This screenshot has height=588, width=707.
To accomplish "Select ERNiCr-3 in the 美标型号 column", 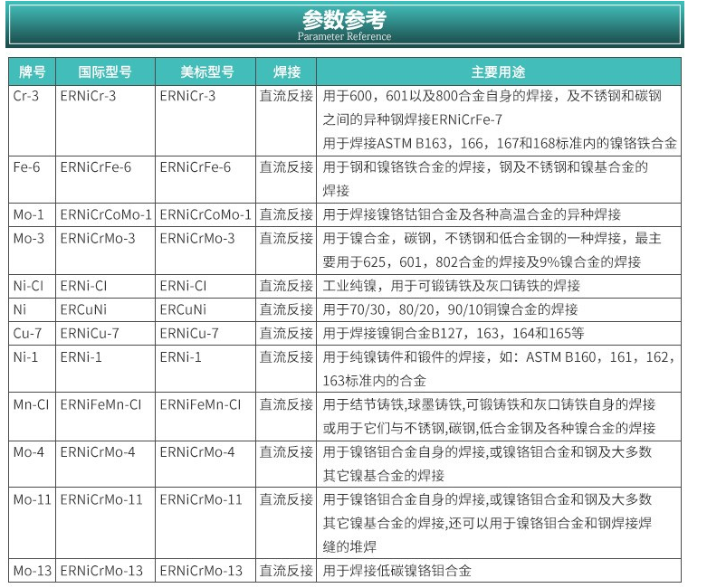I will pos(187,96).
